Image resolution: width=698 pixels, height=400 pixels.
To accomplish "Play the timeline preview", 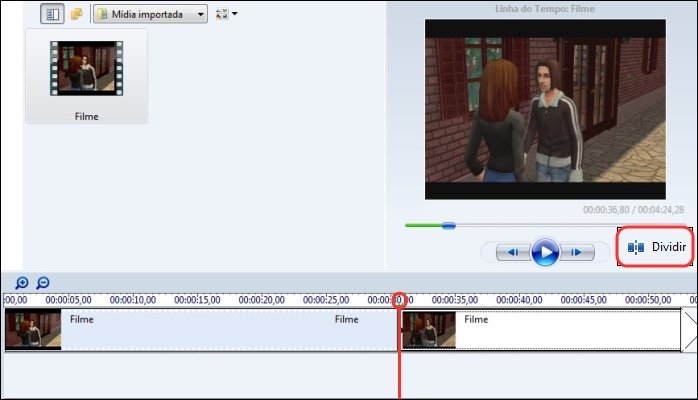I will tap(545, 252).
